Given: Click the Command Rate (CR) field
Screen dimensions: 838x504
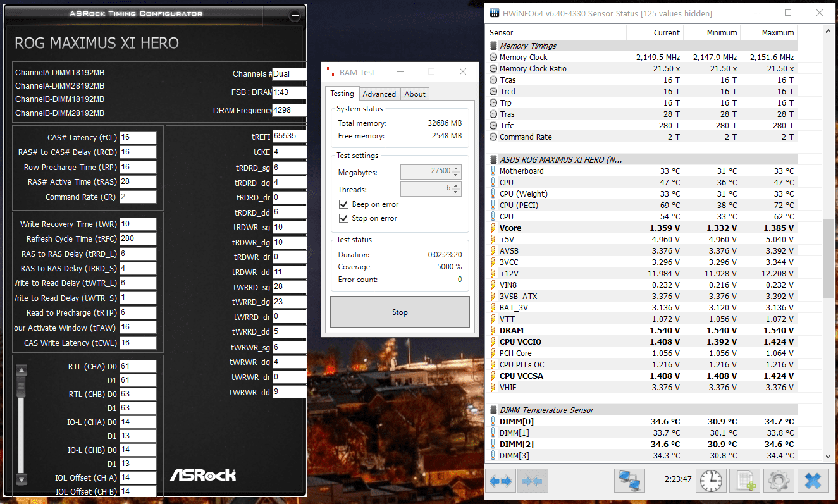Looking at the screenshot, I should pyautogui.click(x=138, y=197).
